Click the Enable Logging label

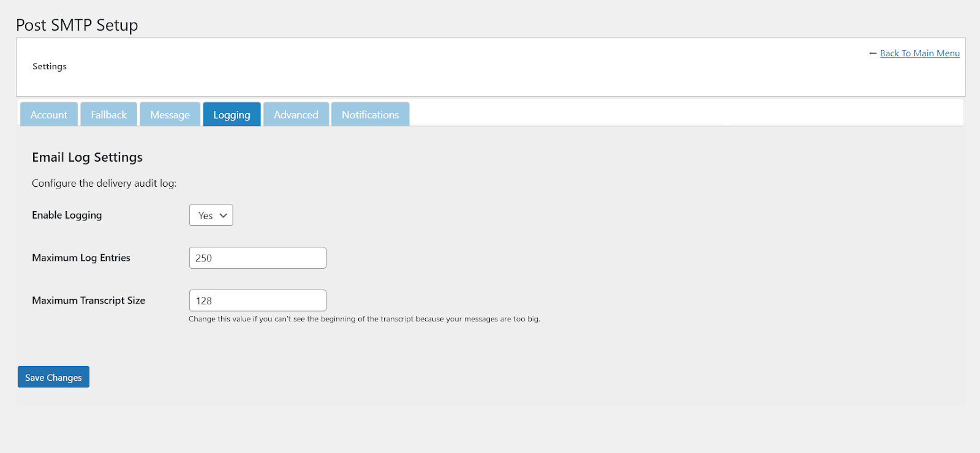coord(67,215)
